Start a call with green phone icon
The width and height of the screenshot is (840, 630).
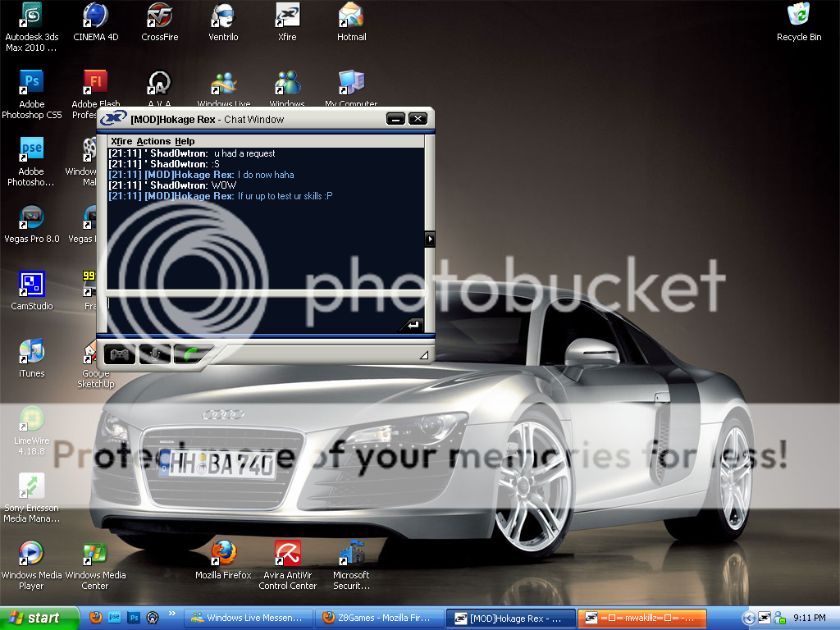click(191, 354)
